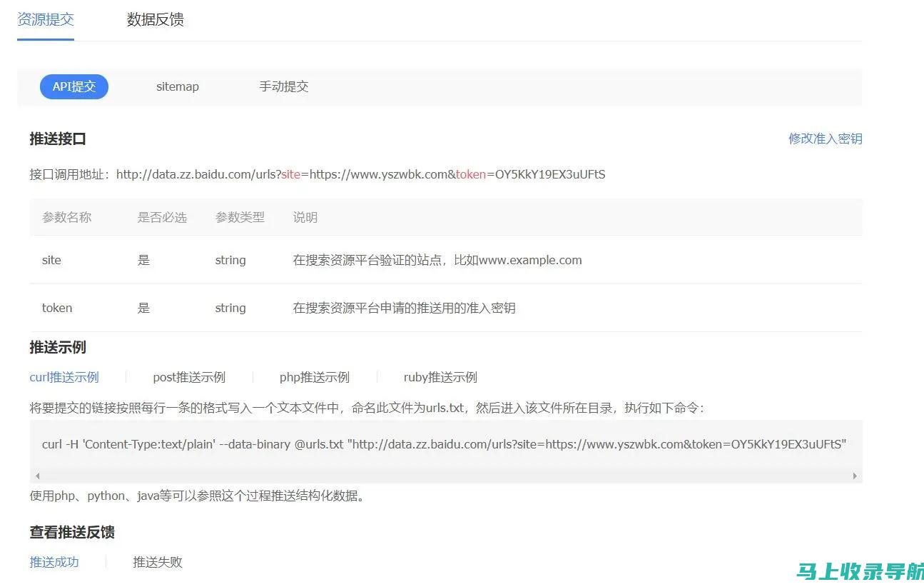Screen dimensions: 924x587
Task: Click the code box left scroll arrow
Action: [37, 476]
